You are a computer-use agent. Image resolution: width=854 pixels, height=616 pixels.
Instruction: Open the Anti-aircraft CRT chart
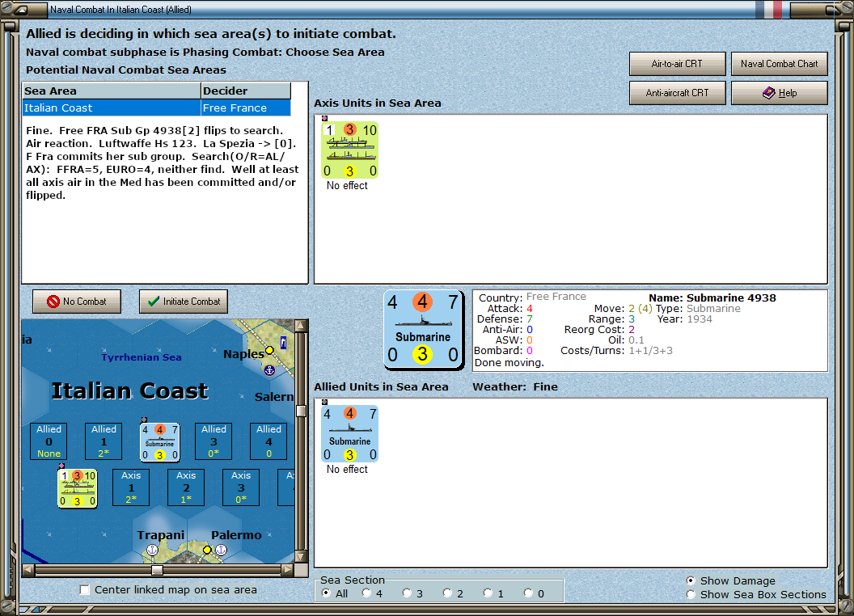[677, 93]
